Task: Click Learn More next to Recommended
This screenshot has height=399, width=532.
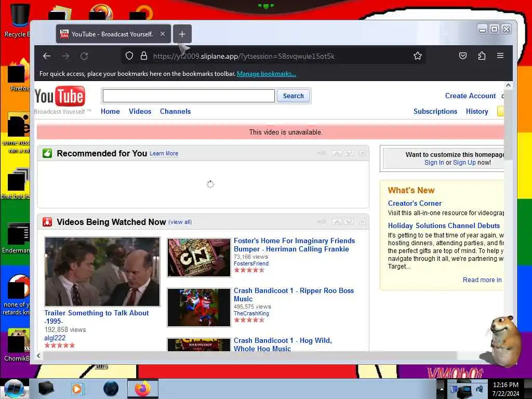Action: click(164, 153)
